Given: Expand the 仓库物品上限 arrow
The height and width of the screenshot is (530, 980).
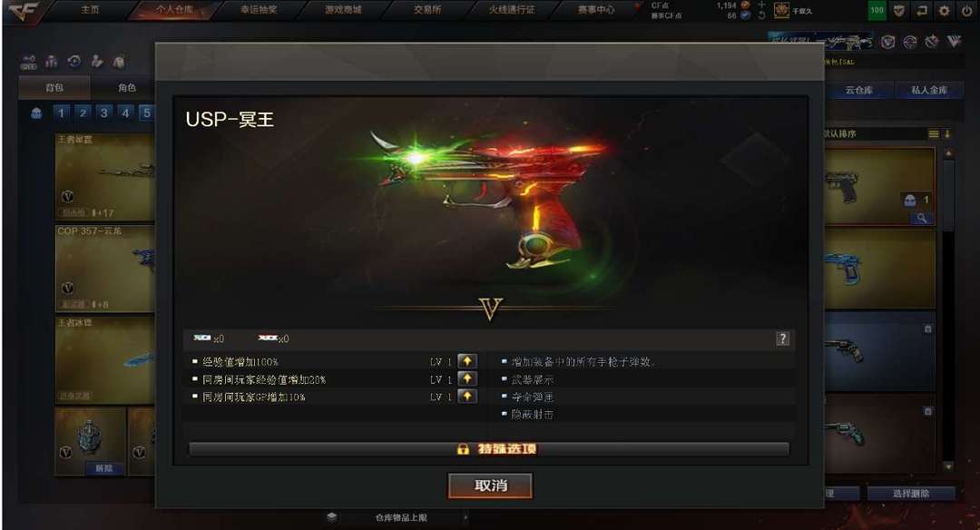Looking at the screenshot, I should pyautogui.click(x=465, y=517).
